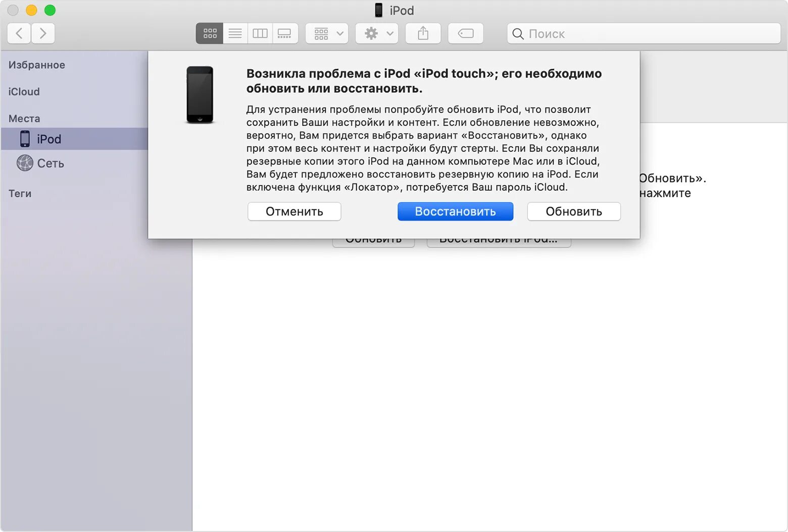The height and width of the screenshot is (532, 788).
Task: Open the gear action menu
Action: click(x=377, y=34)
